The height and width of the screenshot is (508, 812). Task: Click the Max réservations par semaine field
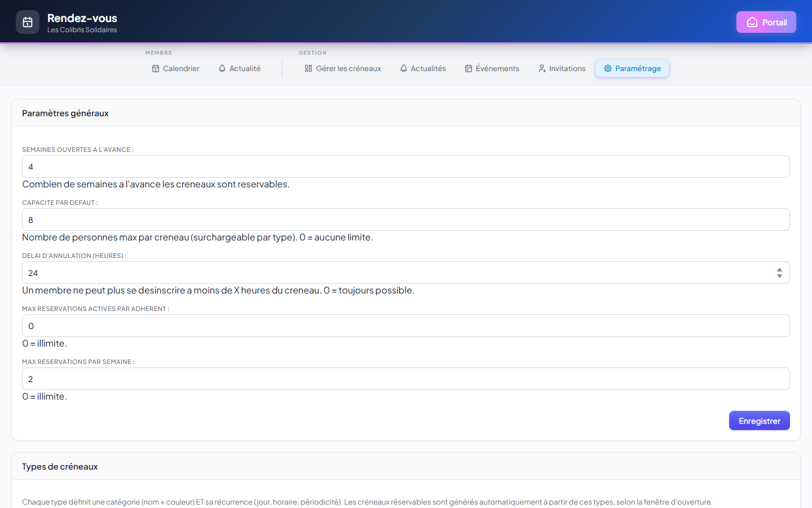point(406,379)
